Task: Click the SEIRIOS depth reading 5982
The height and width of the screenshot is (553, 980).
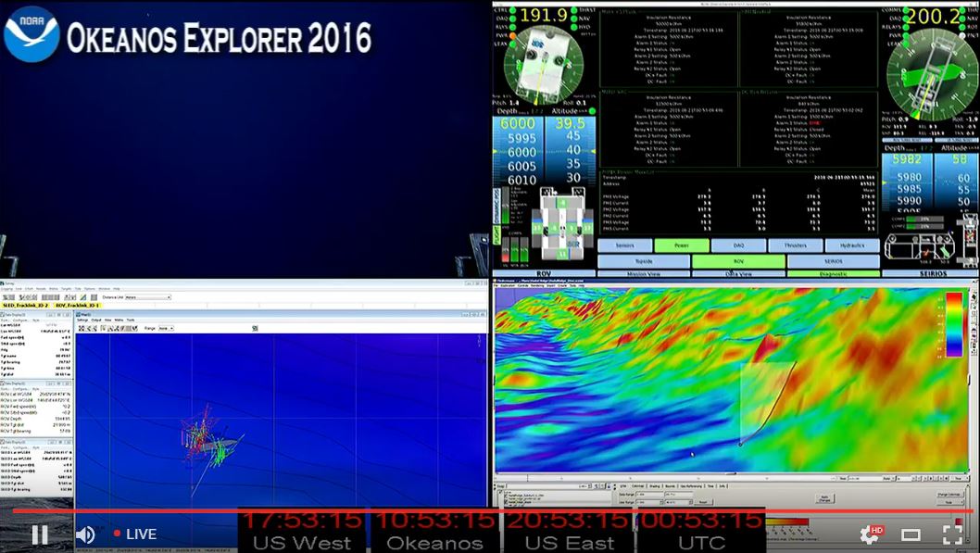Action: [x=906, y=160]
